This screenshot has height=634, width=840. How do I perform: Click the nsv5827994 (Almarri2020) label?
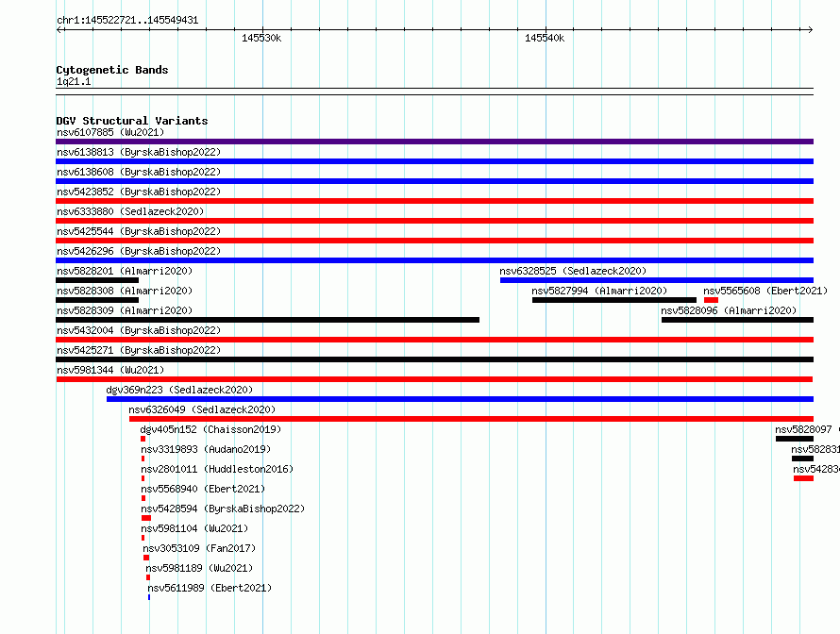(599, 291)
